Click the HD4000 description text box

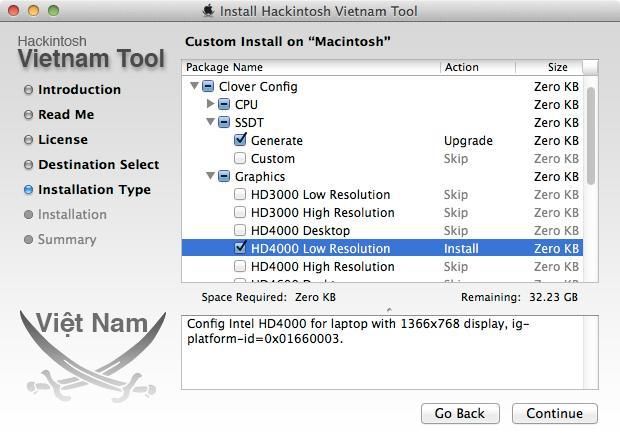390,352
